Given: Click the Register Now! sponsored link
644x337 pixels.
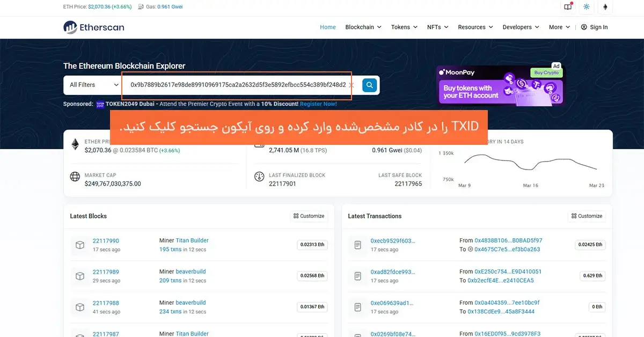Looking at the screenshot, I should tap(318, 104).
